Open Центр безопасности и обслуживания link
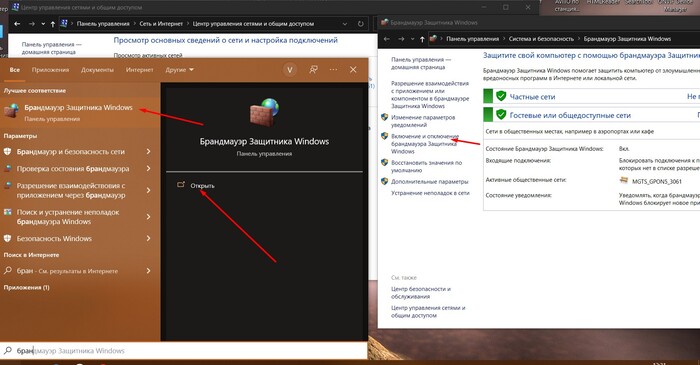The image size is (700, 365). tap(421, 293)
